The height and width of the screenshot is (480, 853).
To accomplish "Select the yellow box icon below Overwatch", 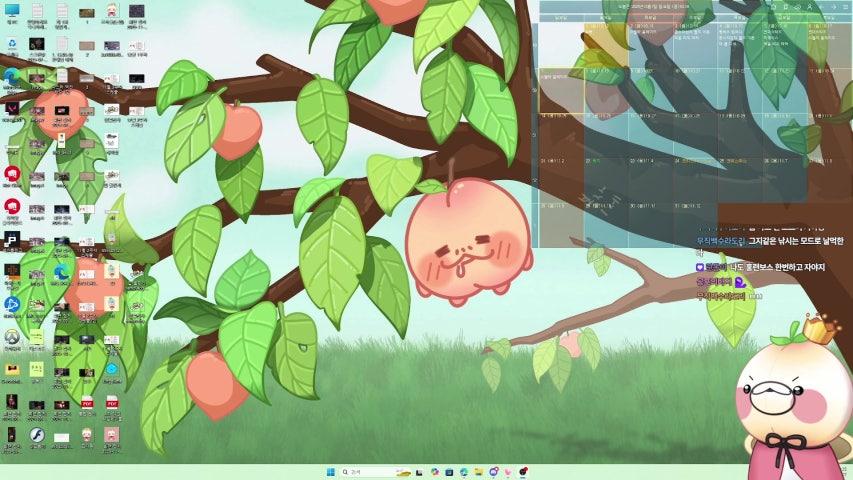I will 12,372.
